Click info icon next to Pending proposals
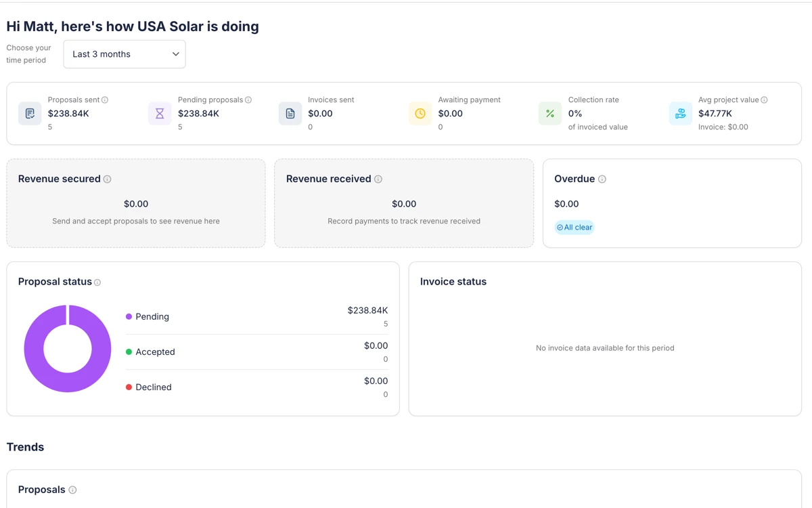Viewport: 812px width, 508px height. click(x=248, y=100)
